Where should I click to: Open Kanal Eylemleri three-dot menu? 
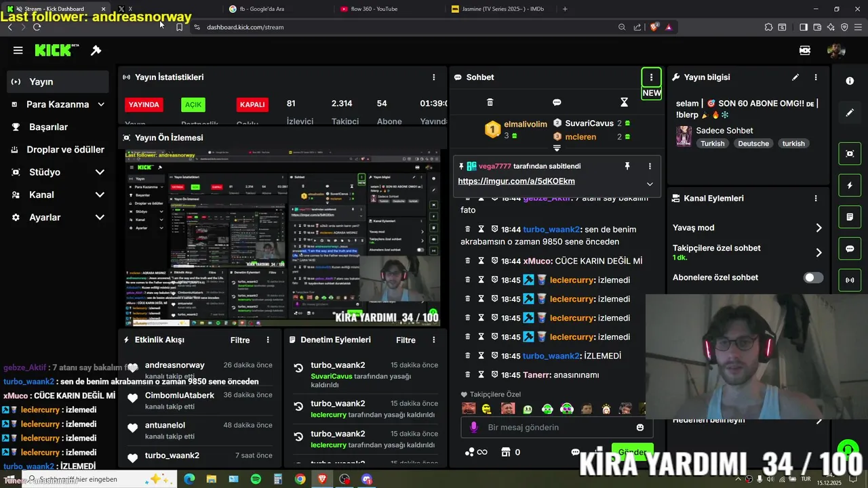(x=816, y=199)
